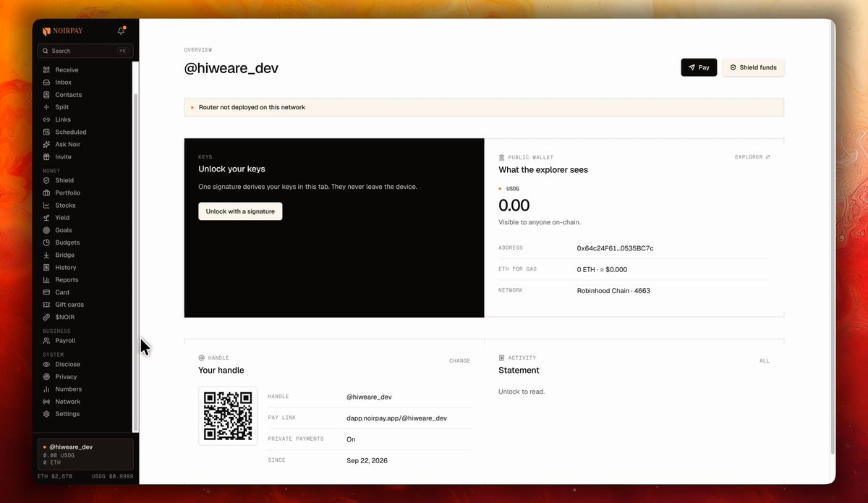Click the Bridge icon in the sidebar
The height and width of the screenshot is (503, 868).
46,255
